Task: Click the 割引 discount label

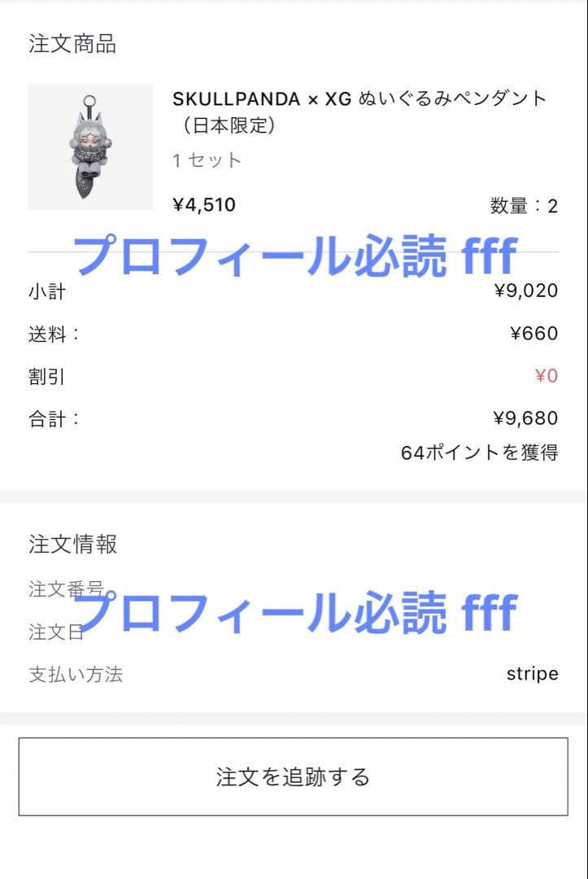Action: 46,377
